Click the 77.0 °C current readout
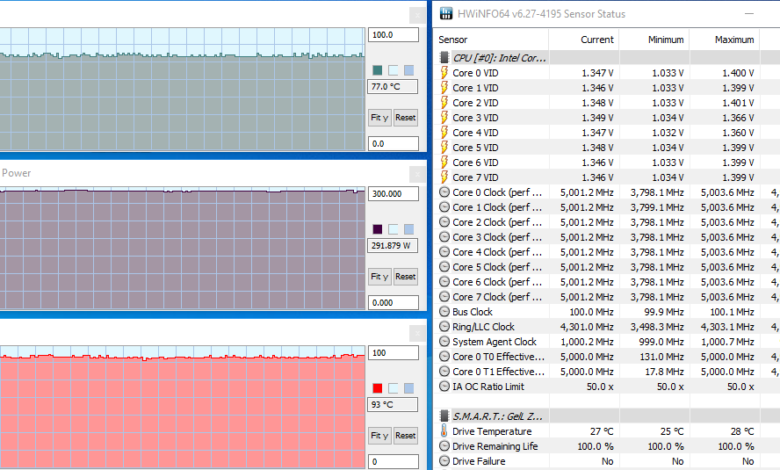 392,87
